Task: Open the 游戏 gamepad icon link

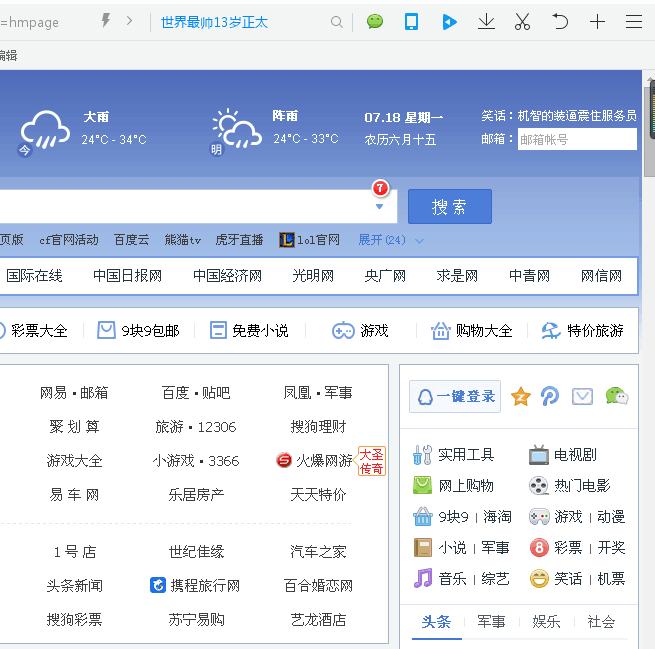Action: click(x=360, y=330)
